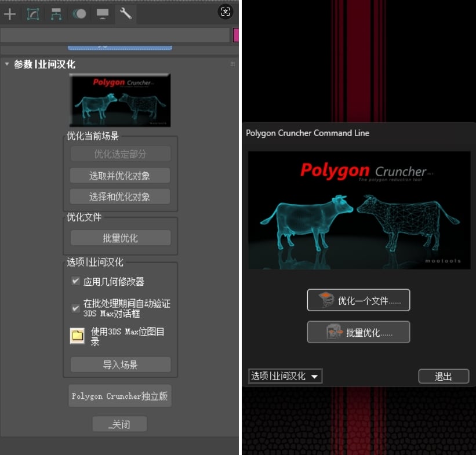Screen dimensions: 476x455
Task: Click the yellow folder bitmap directory icon
Action: (x=77, y=336)
